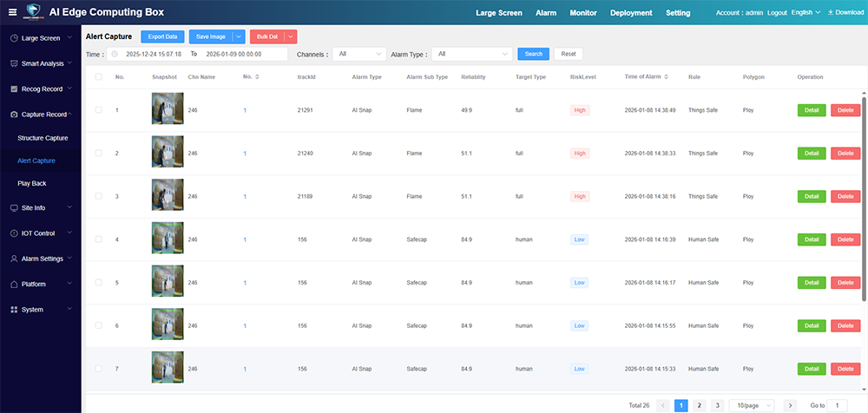The image size is (868, 413).
Task: Open the snapshot thumbnail in row 2
Action: (168, 154)
